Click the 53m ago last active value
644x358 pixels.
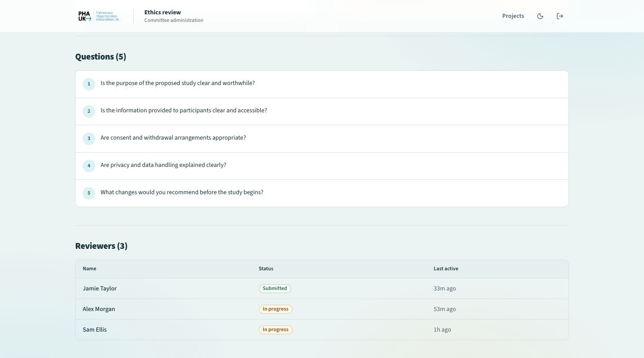pyautogui.click(x=445, y=309)
